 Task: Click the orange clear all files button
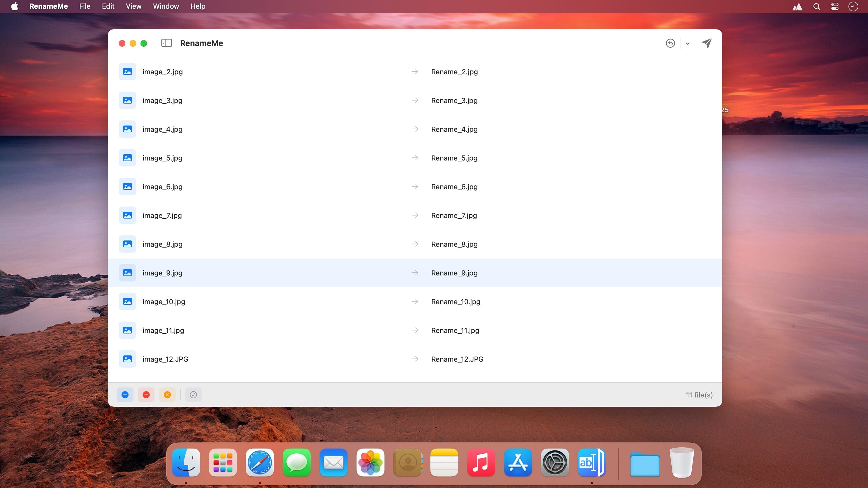[167, 395]
